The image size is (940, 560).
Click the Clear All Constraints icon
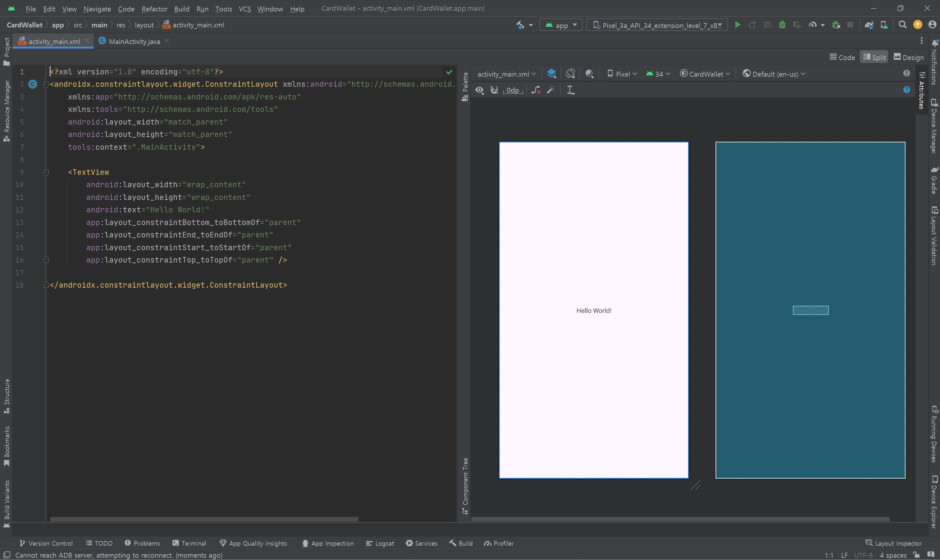tap(535, 90)
